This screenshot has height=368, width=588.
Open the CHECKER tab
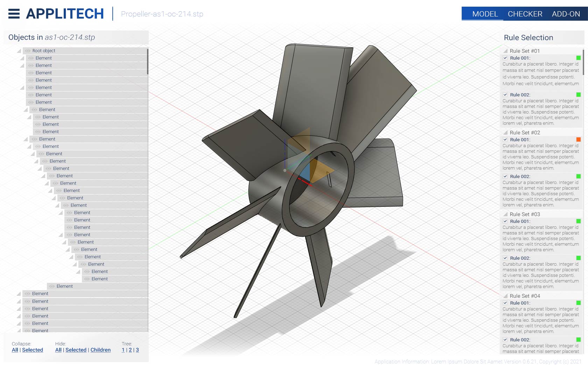(x=525, y=14)
